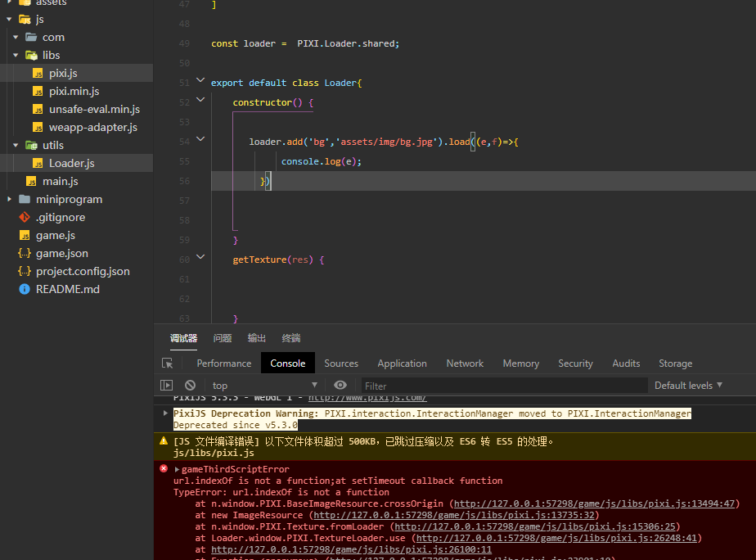Click the js folder icon
Image resolution: width=756 pixels, height=560 pixels.
(25, 20)
